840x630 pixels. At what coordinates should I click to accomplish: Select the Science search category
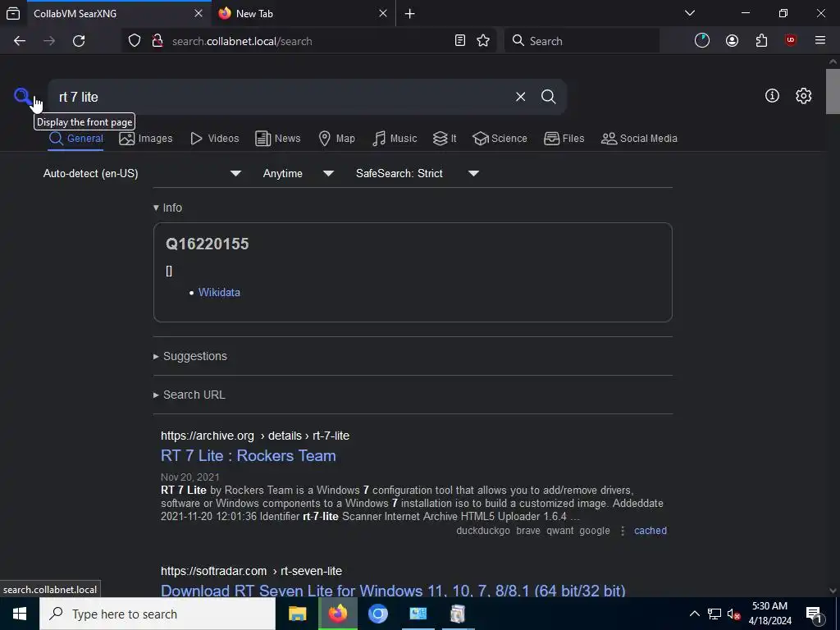[500, 139]
